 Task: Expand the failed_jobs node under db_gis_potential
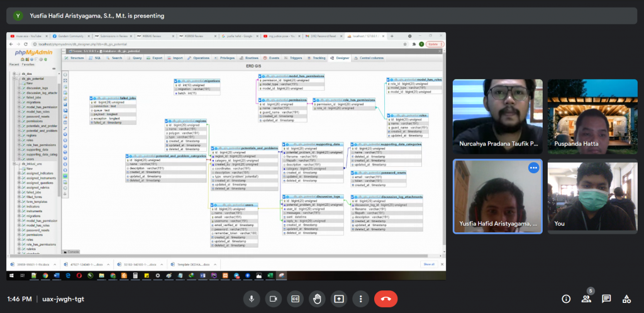coord(19,98)
